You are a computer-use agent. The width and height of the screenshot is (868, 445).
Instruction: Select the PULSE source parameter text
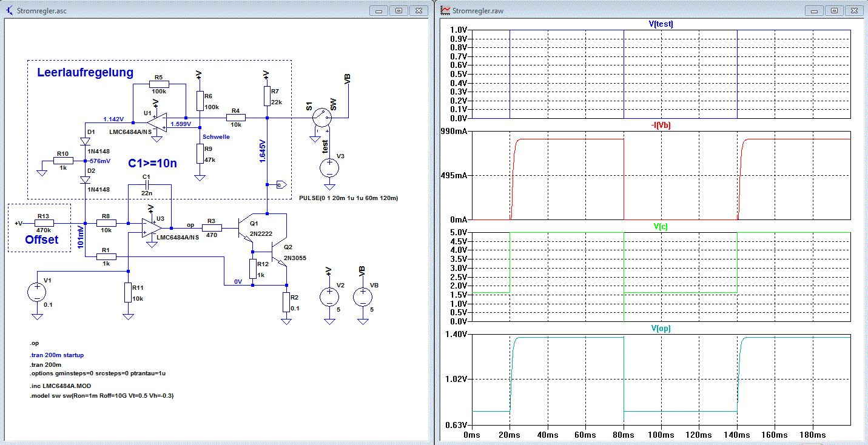click(x=349, y=198)
